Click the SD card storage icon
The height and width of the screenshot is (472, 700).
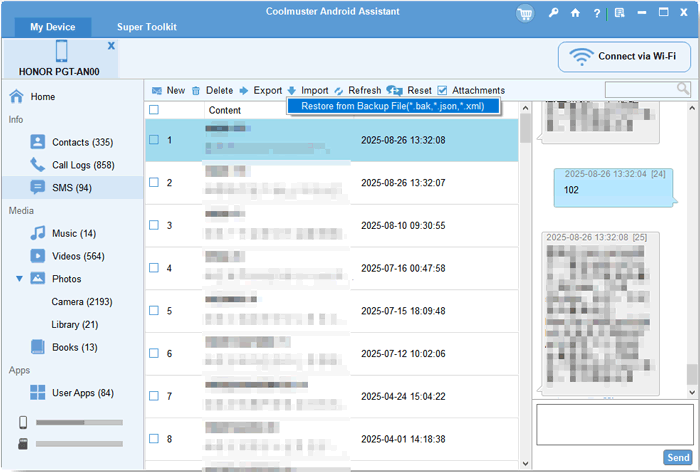[23, 443]
